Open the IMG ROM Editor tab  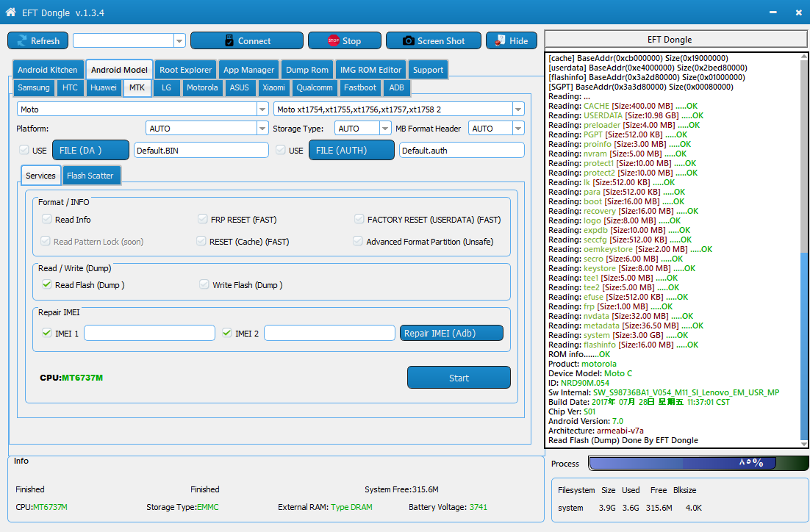coord(371,70)
